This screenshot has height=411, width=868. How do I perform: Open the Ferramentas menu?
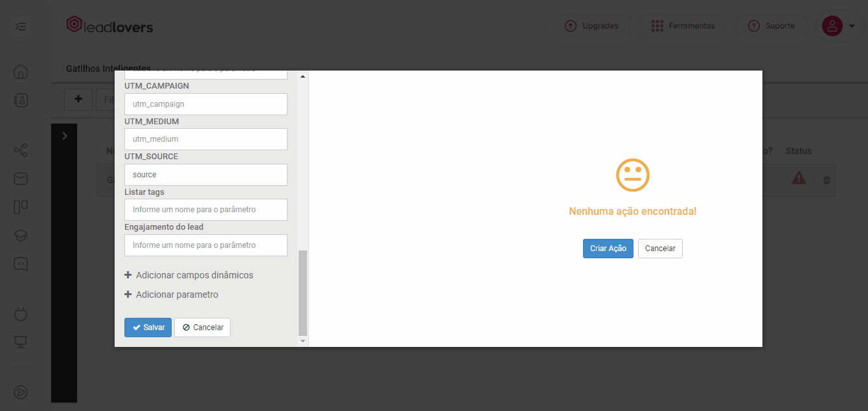[683, 26]
